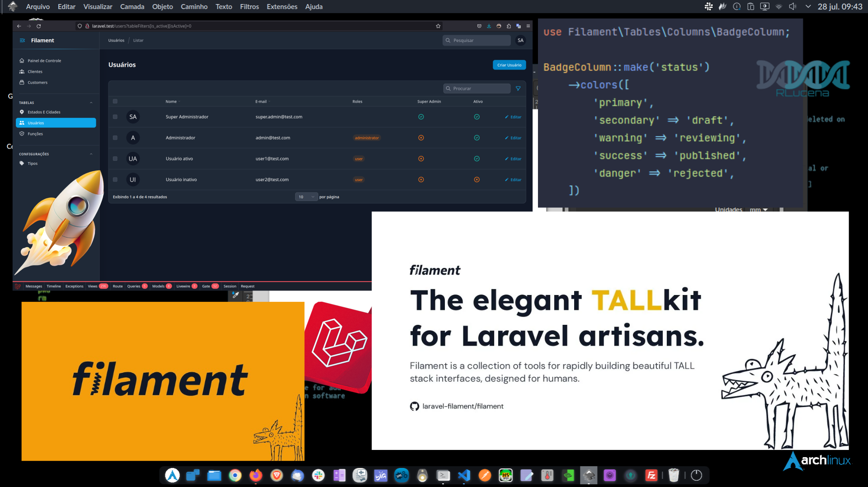Click the Super Admin cross icon for Administrador
The height and width of the screenshot is (487, 868).
tap(421, 138)
